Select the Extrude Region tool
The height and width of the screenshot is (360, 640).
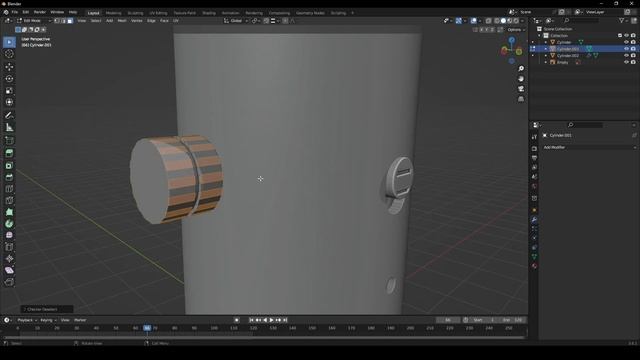point(9,153)
